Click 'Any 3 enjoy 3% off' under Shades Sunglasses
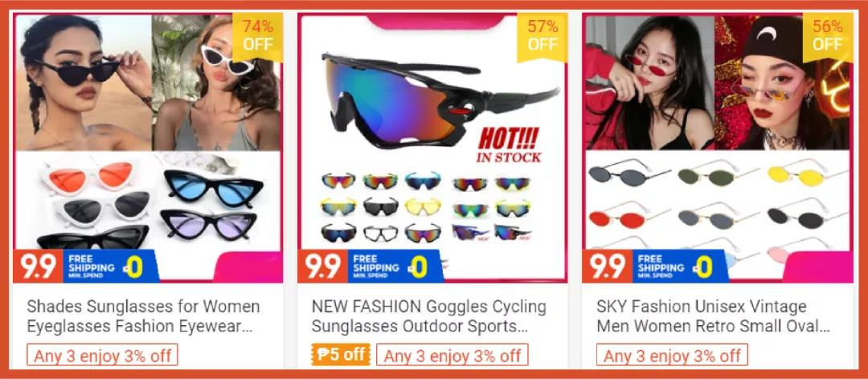 coord(102,355)
